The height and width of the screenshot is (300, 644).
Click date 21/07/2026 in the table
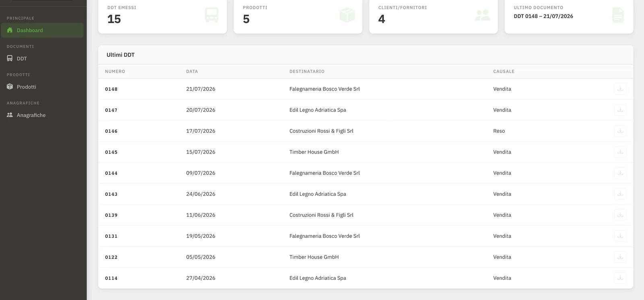200,89
